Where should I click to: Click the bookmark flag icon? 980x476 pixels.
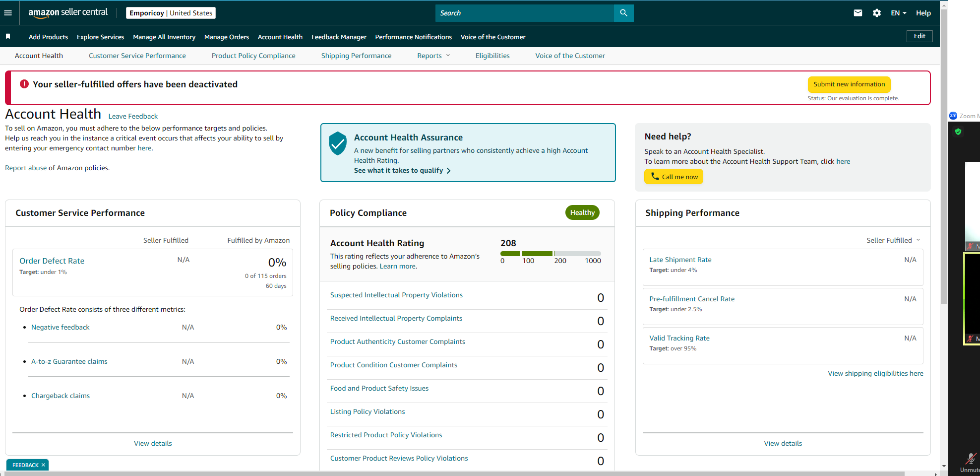click(x=8, y=36)
